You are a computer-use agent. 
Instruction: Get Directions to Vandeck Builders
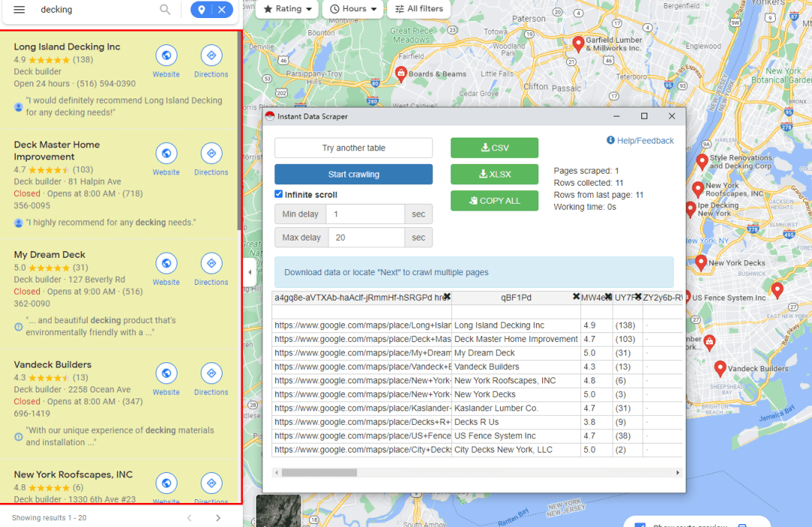[x=211, y=374]
